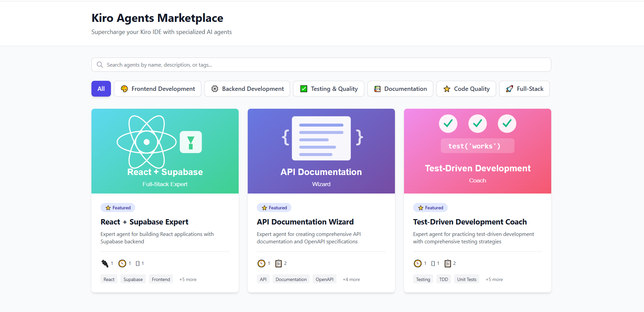
Task: Click the Frontend tag
Action: [161, 279]
